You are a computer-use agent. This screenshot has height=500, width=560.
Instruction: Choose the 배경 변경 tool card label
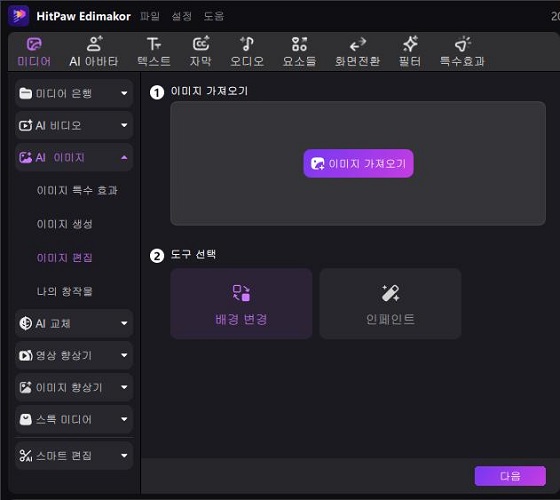[241, 319]
